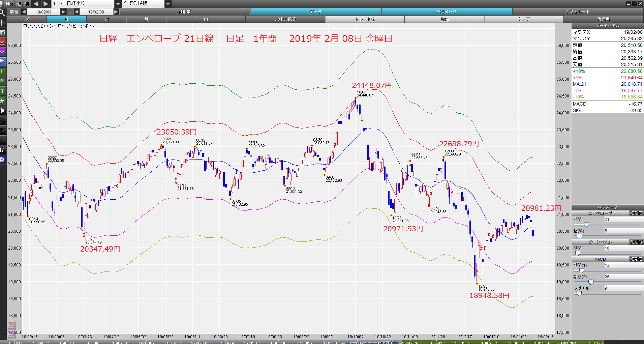Go to previous symbol with left arrow
Screen dimensions: 644x344
pos(36,4)
